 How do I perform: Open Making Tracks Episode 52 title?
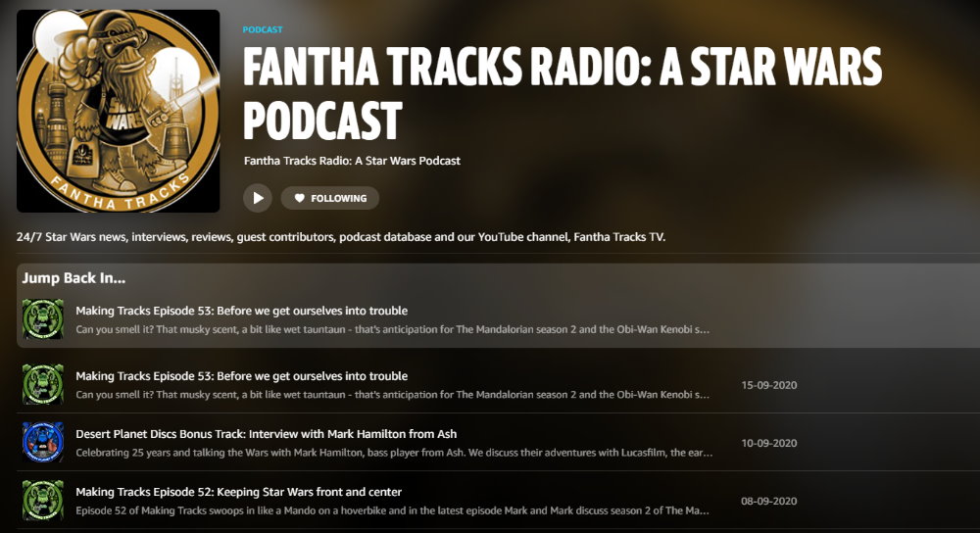coord(239,492)
